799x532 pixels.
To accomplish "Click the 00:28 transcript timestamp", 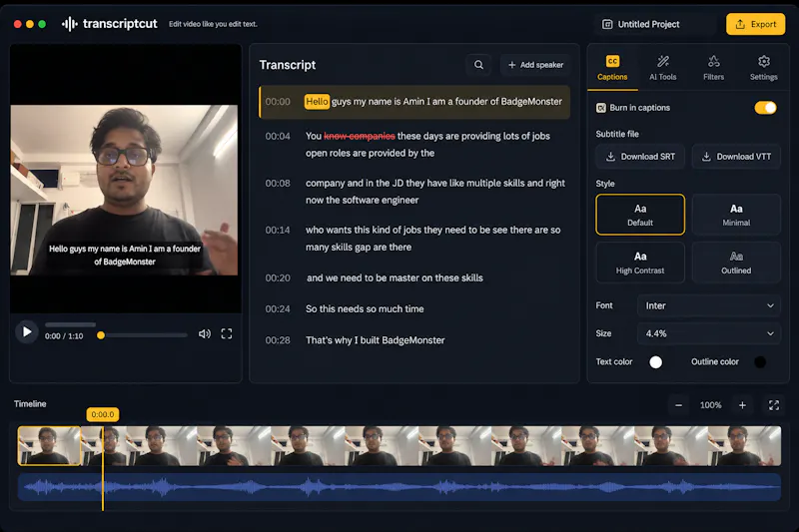I will (x=278, y=340).
